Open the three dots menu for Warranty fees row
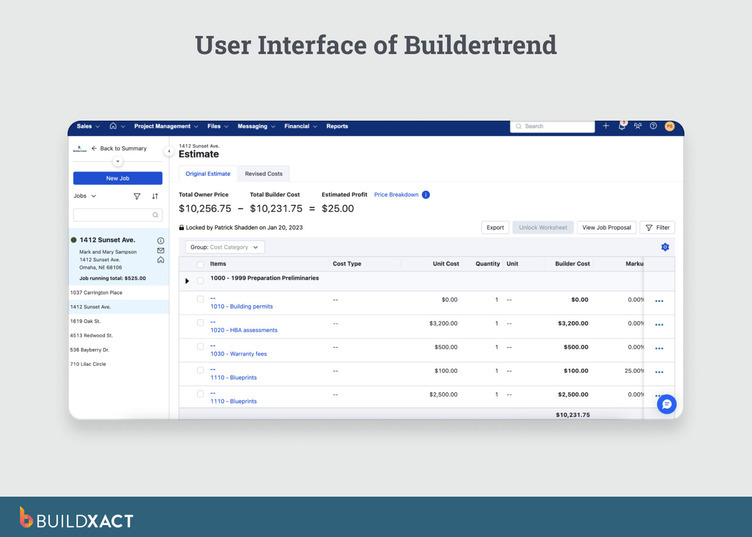This screenshot has width=752, height=537. tap(659, 349)
